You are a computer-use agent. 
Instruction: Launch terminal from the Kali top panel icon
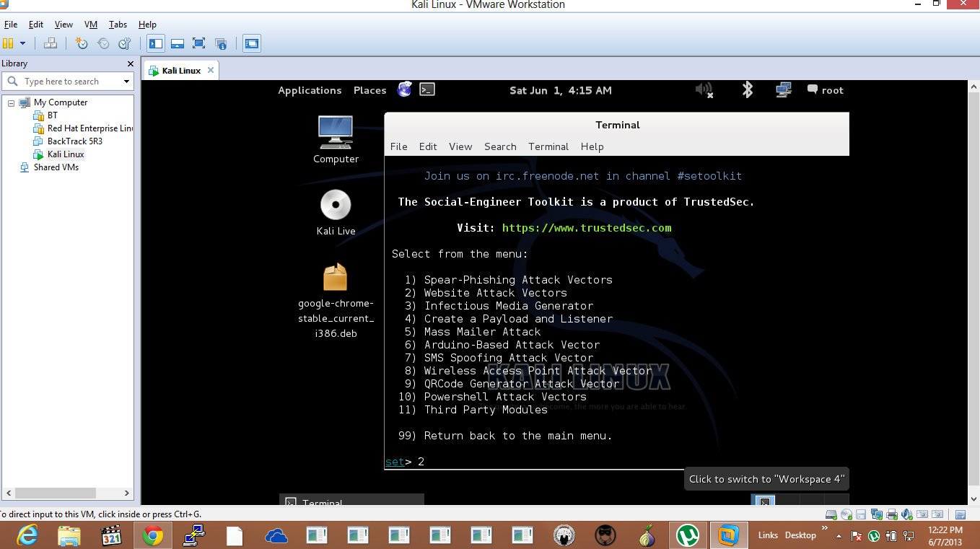(427, 89)
